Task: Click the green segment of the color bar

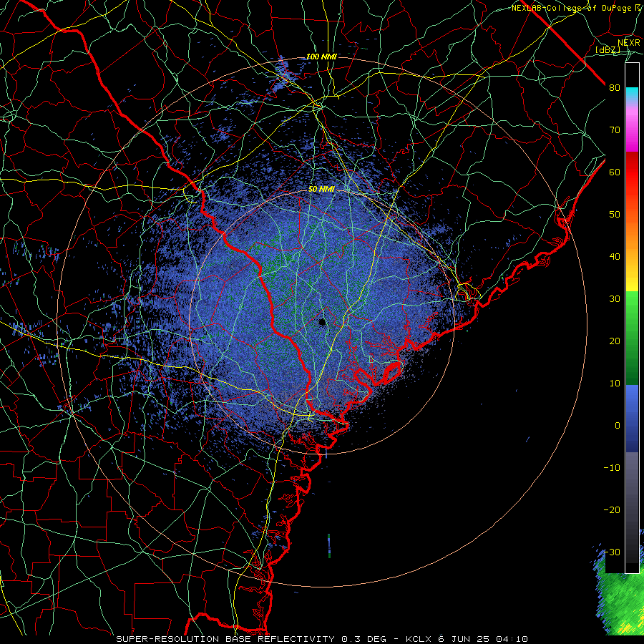Action: 632,338
